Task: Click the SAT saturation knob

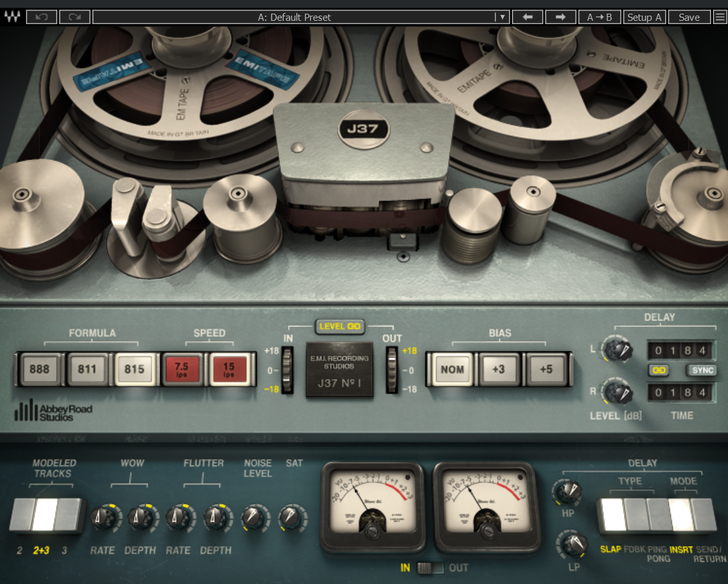Action: (x=292, y=518)
